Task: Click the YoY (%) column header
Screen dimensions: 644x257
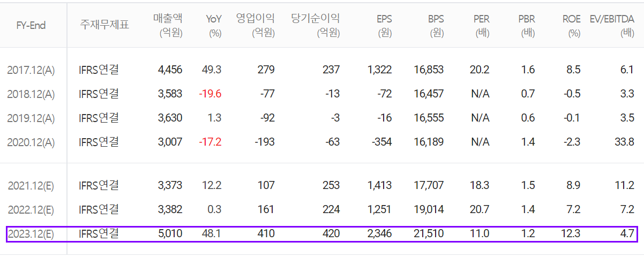Action: [x=214, y=25]
